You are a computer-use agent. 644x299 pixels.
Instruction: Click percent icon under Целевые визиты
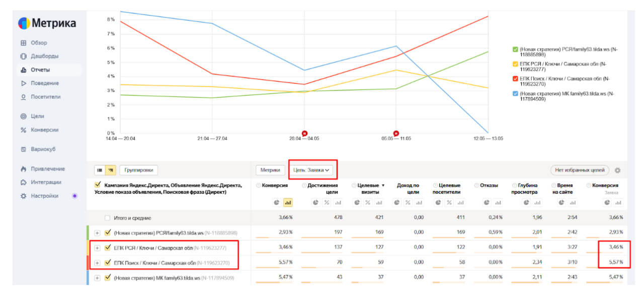coord(368,203)
